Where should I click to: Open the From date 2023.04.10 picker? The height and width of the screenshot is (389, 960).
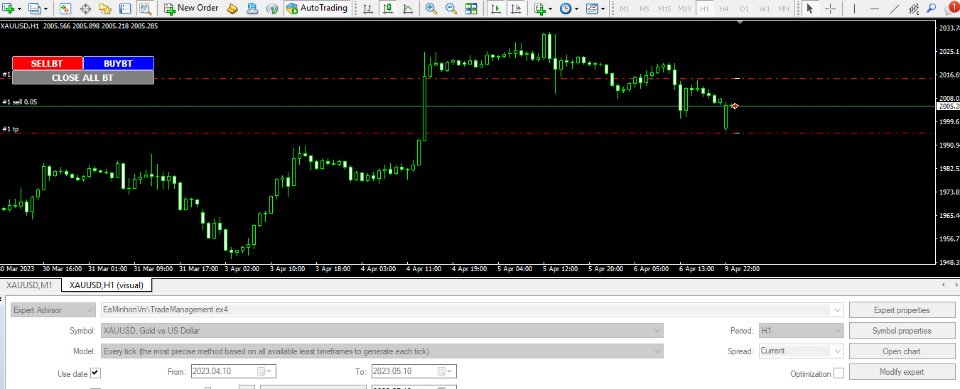click(x=232, y=371)
